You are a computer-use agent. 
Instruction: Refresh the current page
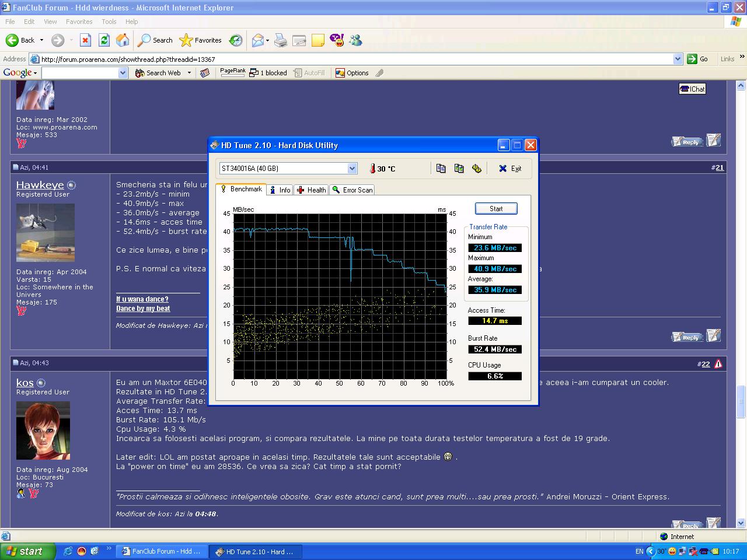[104, 40]
